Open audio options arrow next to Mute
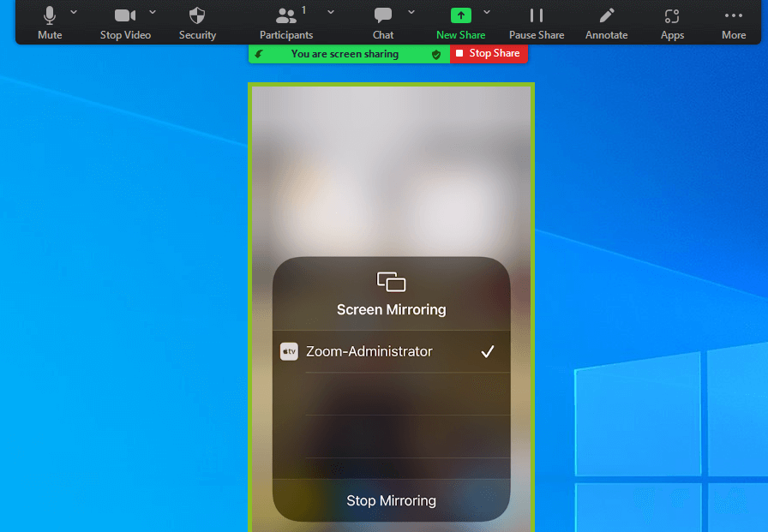 (x=74, y=12)
